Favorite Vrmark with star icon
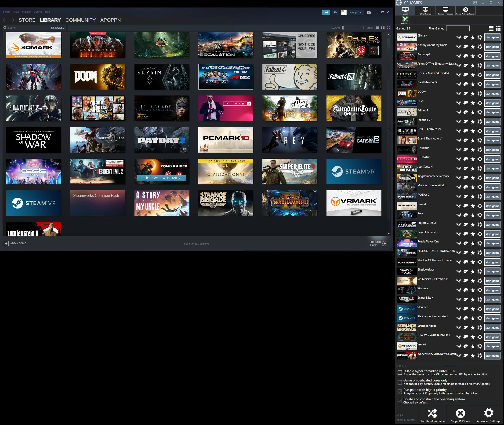The image size is (504, 425). [x=473, y=346]
